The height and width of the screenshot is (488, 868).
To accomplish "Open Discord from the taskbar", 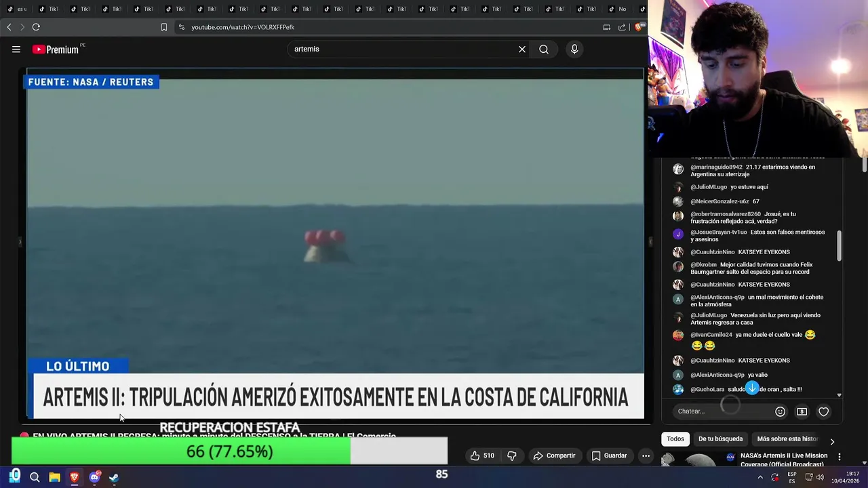I will coord(94,477).
